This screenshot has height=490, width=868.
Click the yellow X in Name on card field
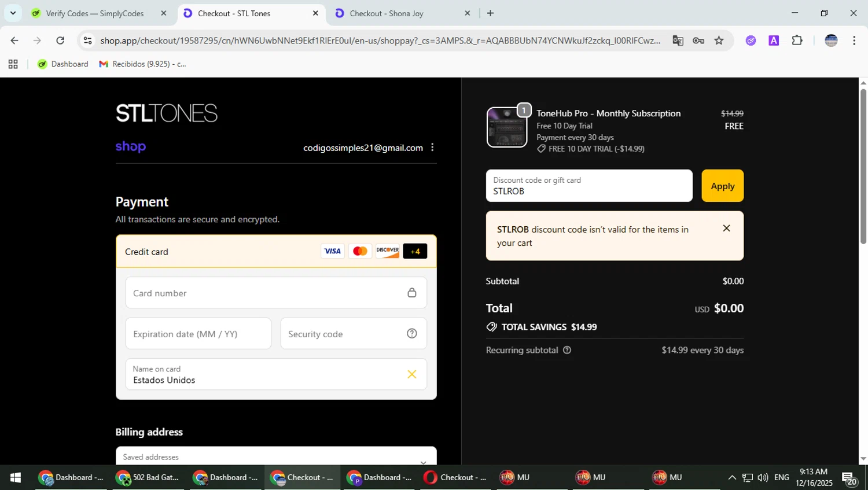tap(411, 374)
